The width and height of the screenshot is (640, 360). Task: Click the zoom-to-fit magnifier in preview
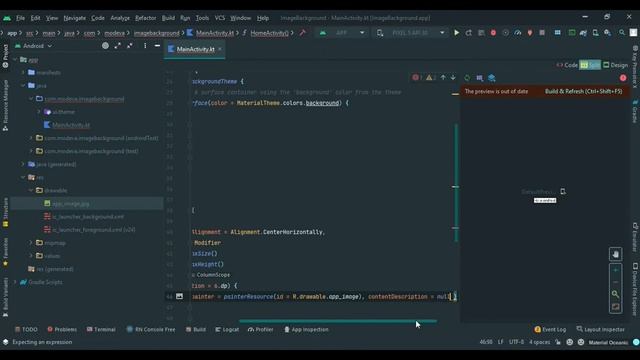pos(616,294)
